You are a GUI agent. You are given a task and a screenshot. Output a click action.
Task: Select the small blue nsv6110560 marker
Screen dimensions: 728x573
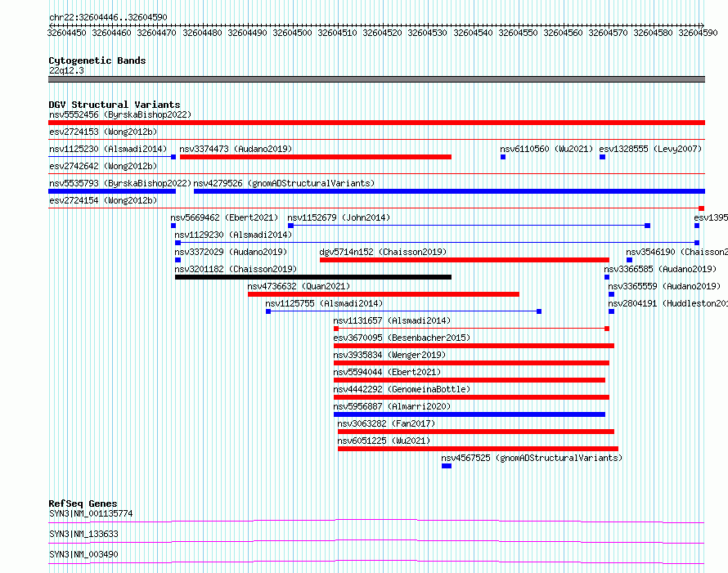point(503,157)
